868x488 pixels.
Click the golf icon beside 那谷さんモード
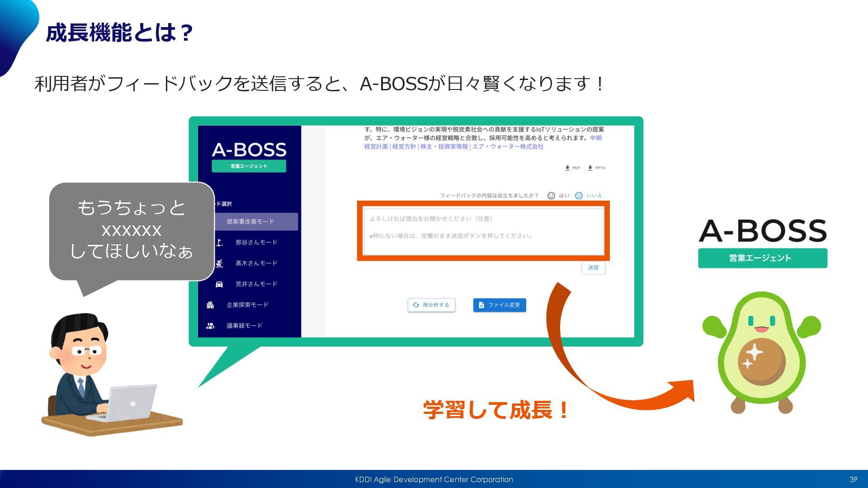[x=219, y=243]
